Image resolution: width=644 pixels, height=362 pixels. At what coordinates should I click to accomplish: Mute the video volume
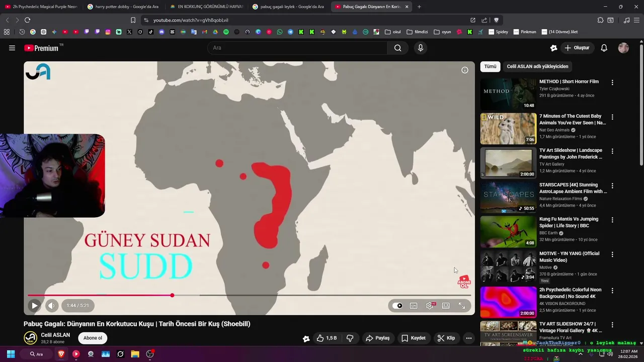pos(52,305)
